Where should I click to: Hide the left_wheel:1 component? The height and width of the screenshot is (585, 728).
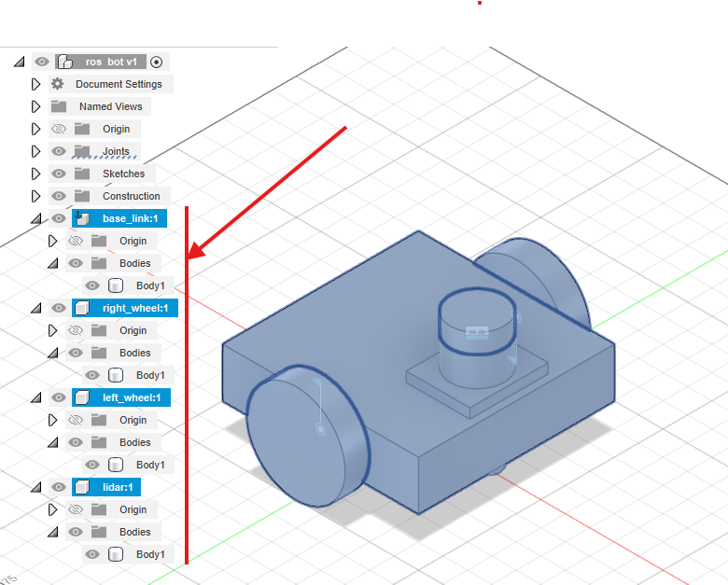59,397
